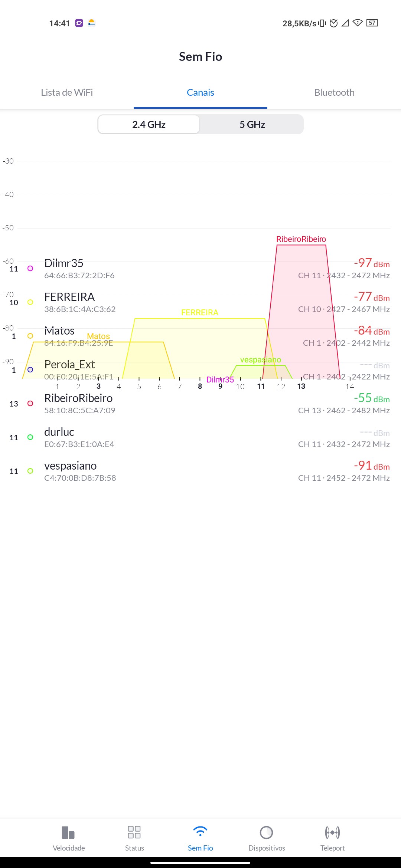Switch to the Bluetooth tab
Viewport: 401px width, 868px height.
pos(334,92)
